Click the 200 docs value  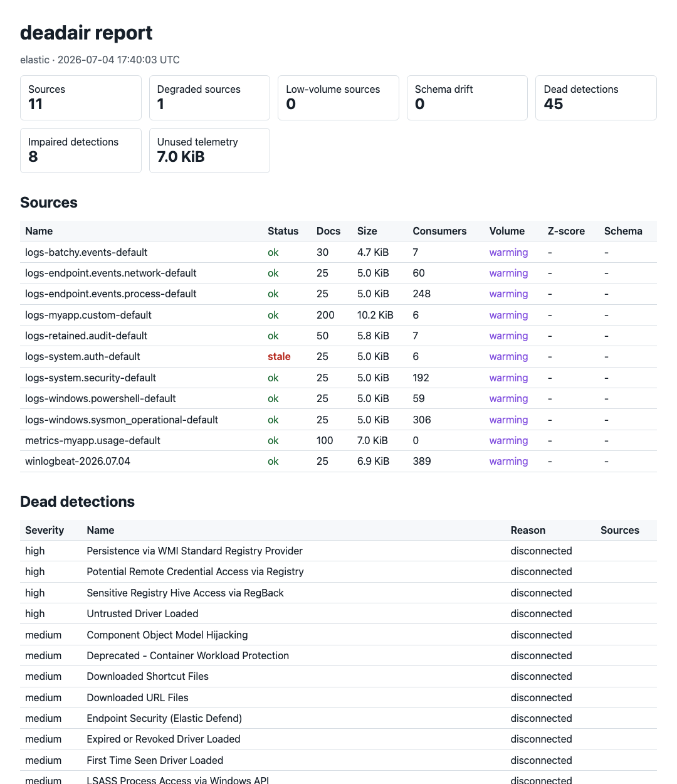[x=325, y=315]
